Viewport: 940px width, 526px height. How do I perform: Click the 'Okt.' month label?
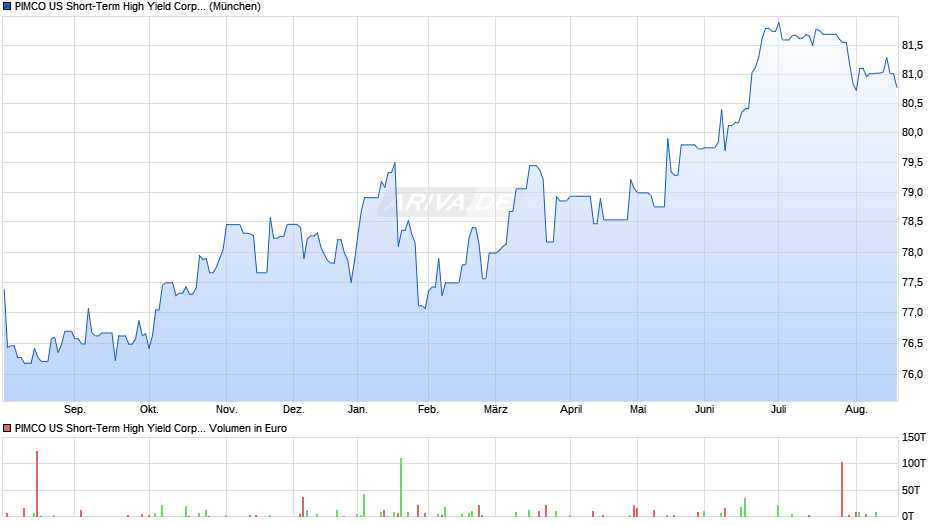[149, 410]
